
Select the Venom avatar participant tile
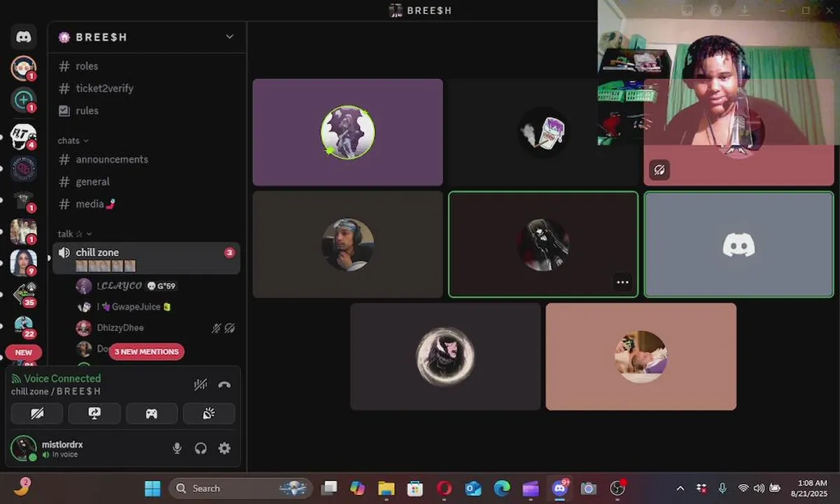(x=445, y=356)
